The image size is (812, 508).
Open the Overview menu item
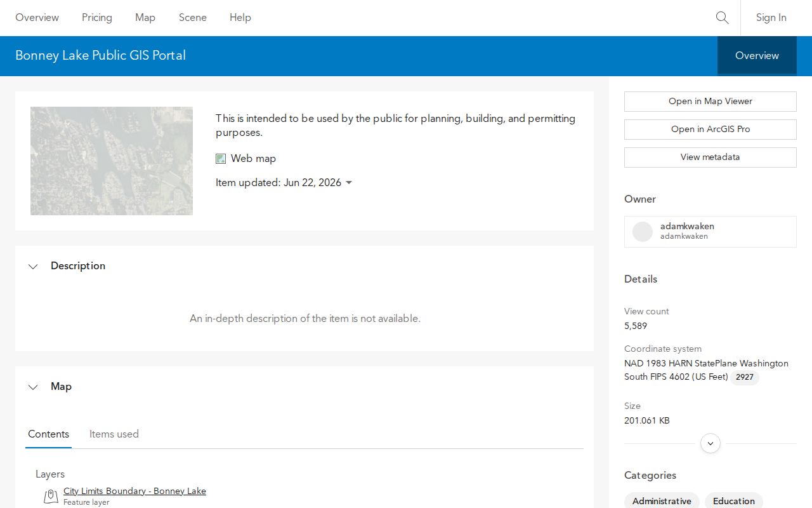[37, 18]
